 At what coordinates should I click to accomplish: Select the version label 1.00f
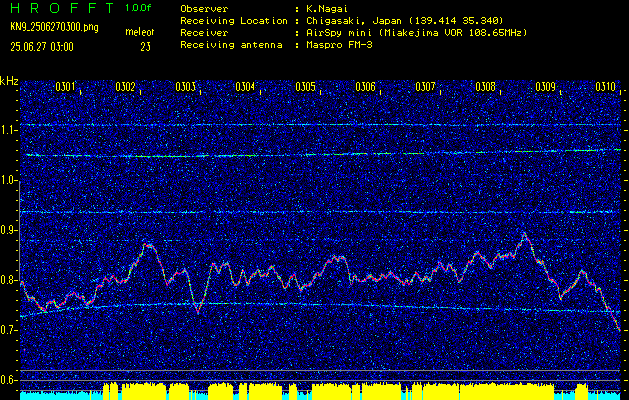click(138, 8)
